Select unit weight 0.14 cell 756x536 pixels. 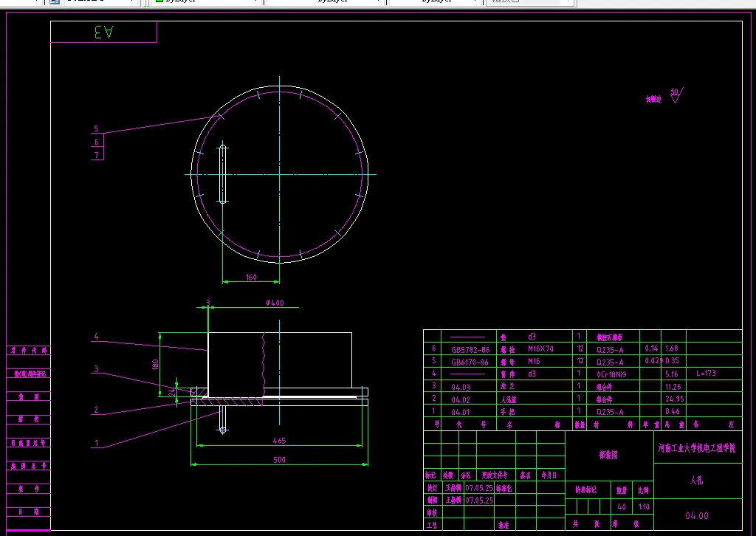click(x=651, y=348)
